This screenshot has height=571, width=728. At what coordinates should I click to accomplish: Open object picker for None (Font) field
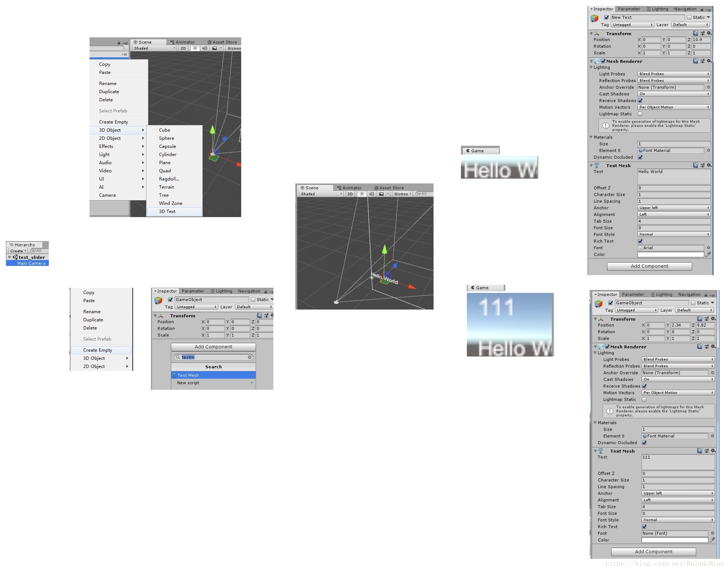pyautogui.click(x=712, y=533)
